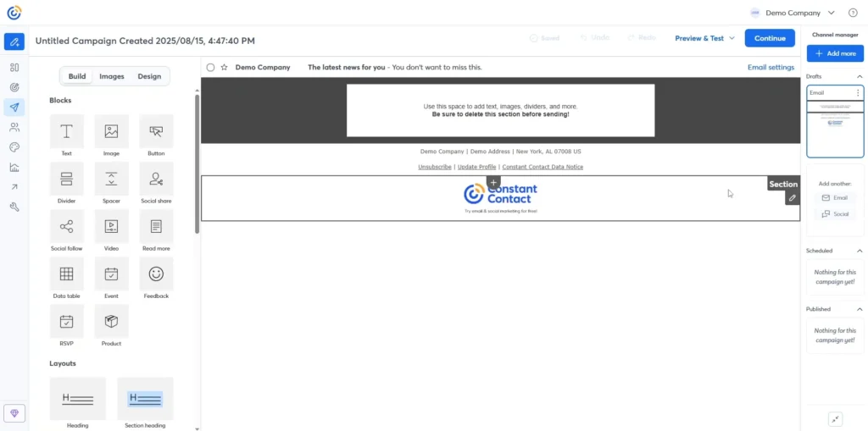Click the Update Profile footer link

[476, 167]
